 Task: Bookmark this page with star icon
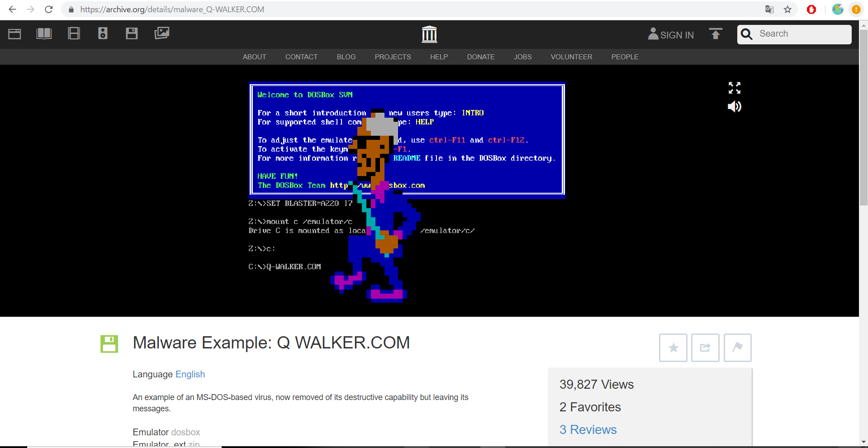click(x=787, y=10)
